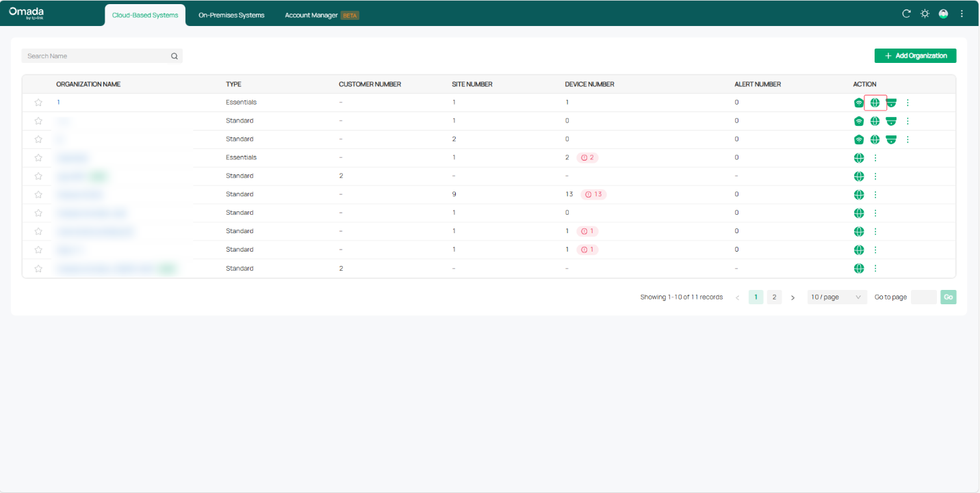
Task: Go to page 2 in pagination
Action: pos(774,297)
